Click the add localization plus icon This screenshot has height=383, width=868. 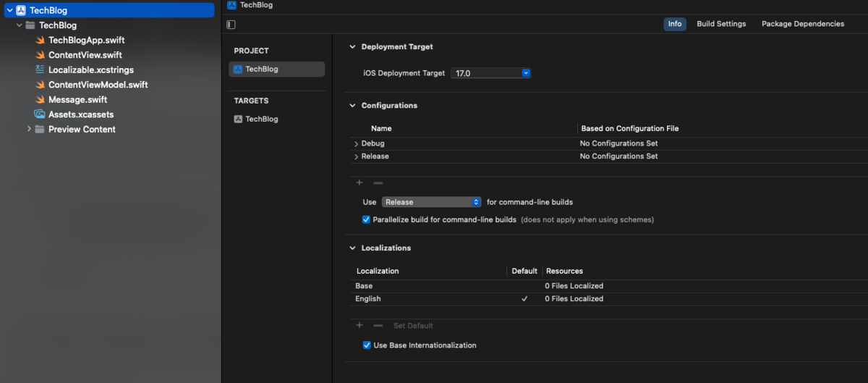point(359,326)
